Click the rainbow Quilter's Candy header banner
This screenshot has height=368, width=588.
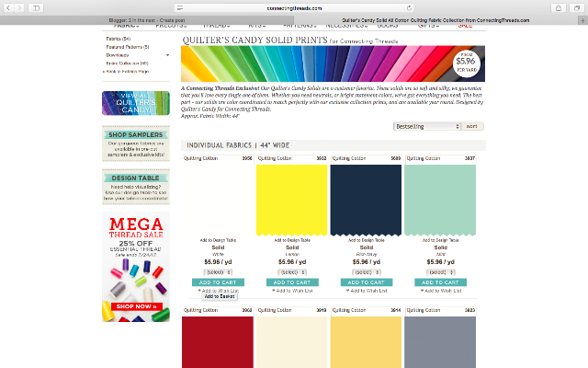pos(333,63)
